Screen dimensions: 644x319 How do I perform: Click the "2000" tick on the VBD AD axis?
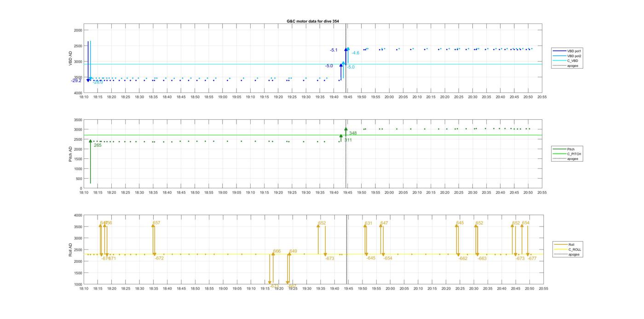click(x=78, y=30)
